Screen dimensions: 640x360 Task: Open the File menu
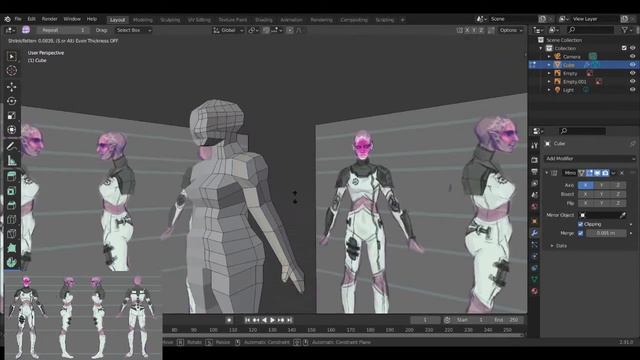point(18,19)
